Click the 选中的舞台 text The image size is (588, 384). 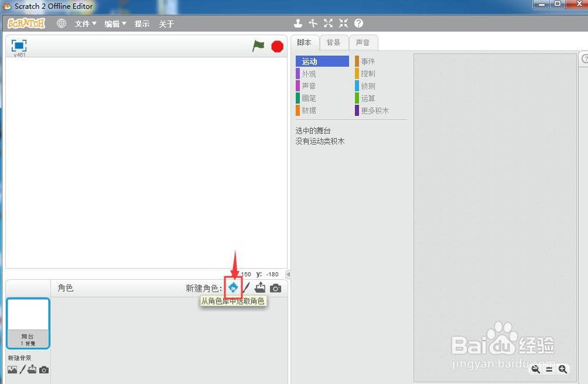(x=313, y=131)
